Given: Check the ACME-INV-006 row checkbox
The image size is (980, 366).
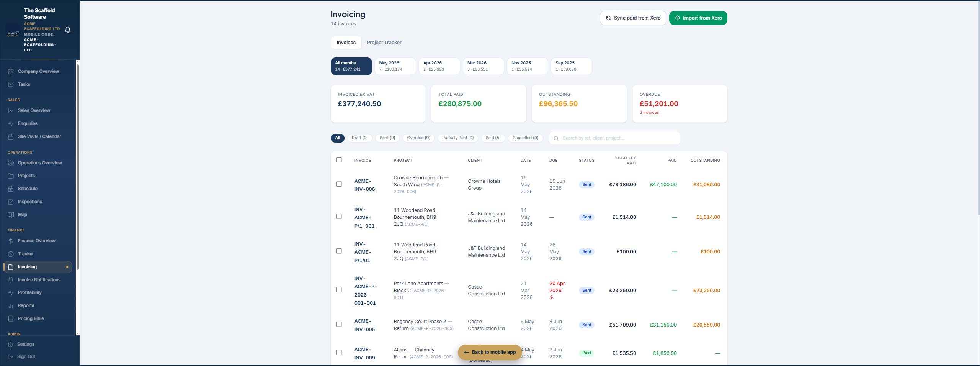Looking at the screenshot, I should tap(339, 184).
